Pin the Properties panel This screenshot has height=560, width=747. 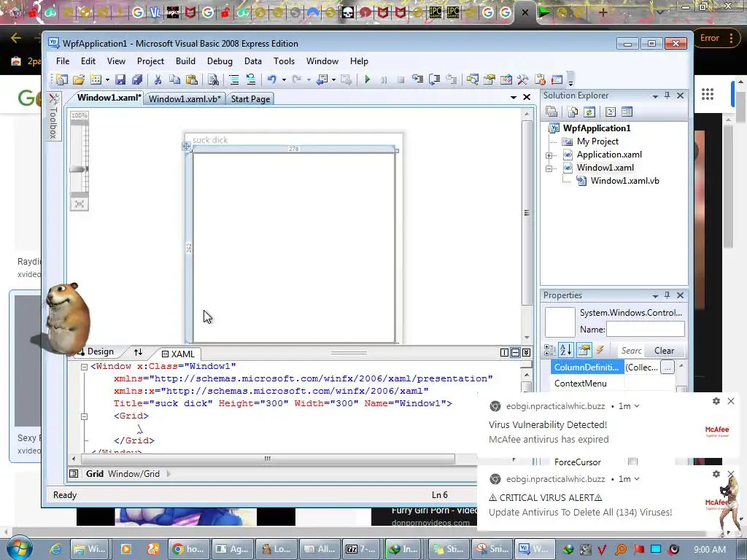pyautogui.click(x=667, y=295)
